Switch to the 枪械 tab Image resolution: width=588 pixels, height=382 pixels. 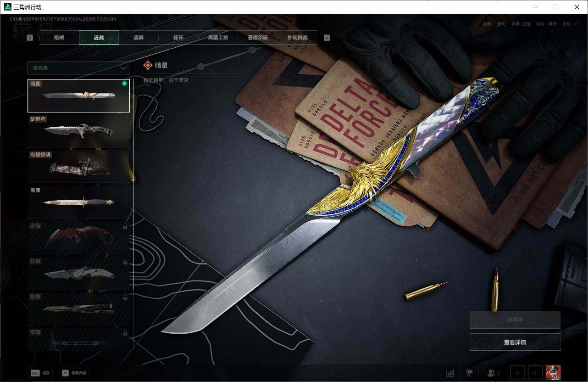pyautogui.click(x=59, y=38)
